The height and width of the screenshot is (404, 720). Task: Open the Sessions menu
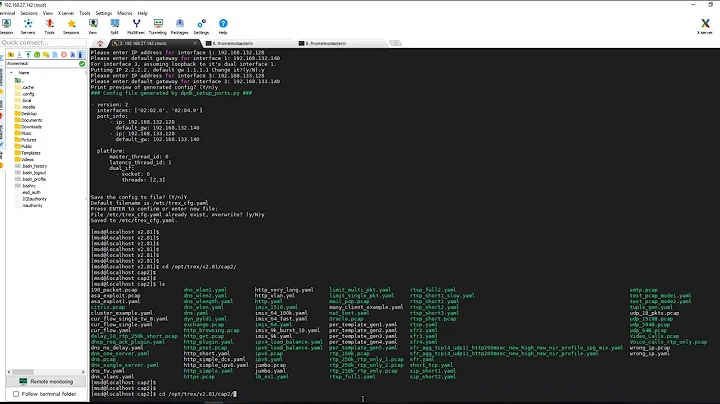[x=29, y=13]
